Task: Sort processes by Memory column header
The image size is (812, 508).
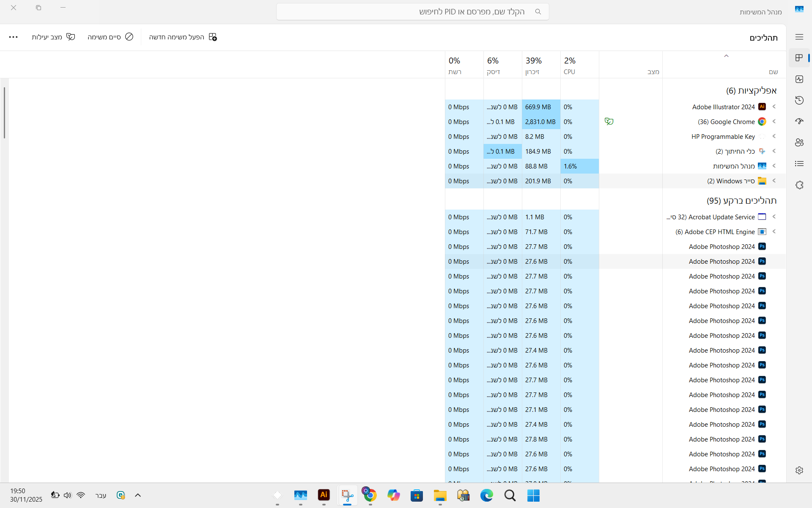Action: pos(540,65)
